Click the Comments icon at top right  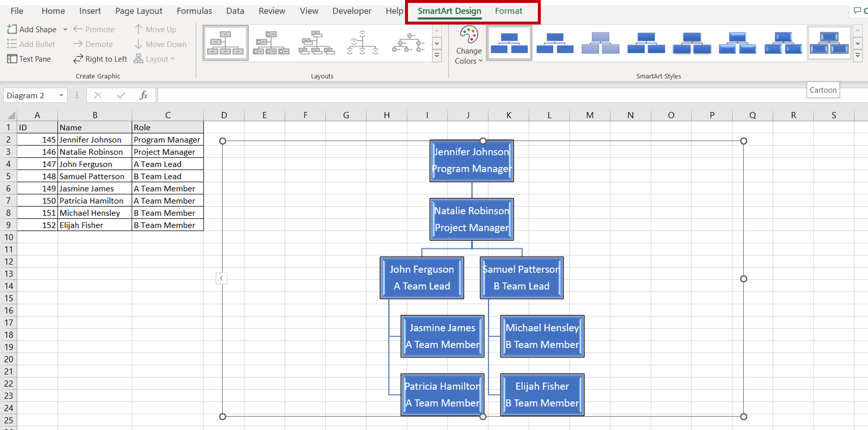click(857, 11)
